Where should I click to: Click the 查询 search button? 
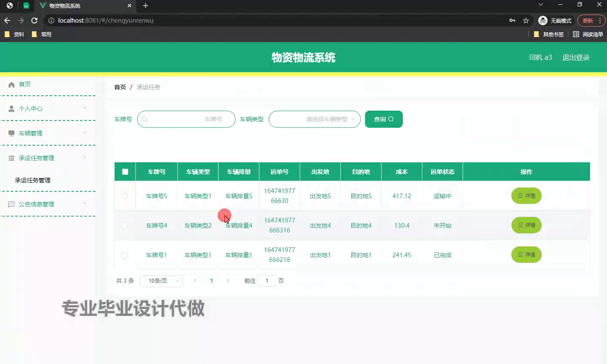click(x=384, y=119)
